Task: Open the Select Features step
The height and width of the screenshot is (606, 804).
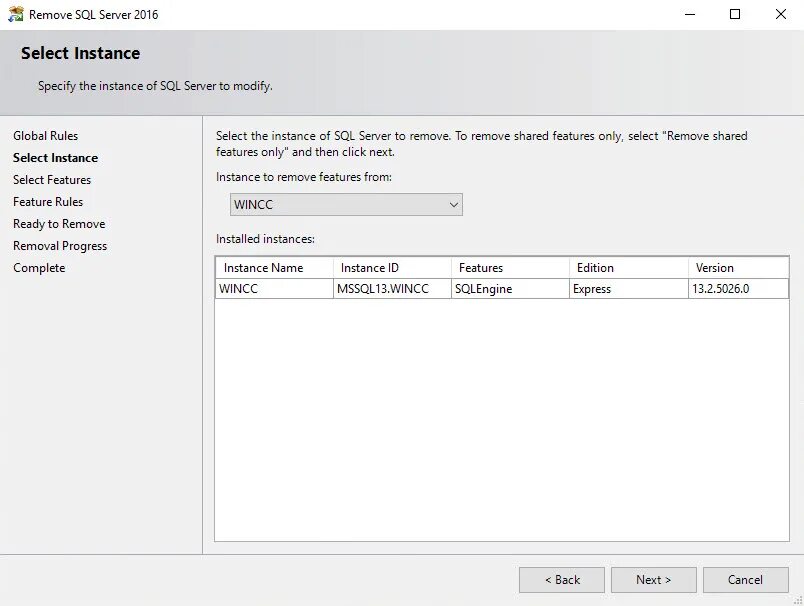Action: click(x=52, y=180)
